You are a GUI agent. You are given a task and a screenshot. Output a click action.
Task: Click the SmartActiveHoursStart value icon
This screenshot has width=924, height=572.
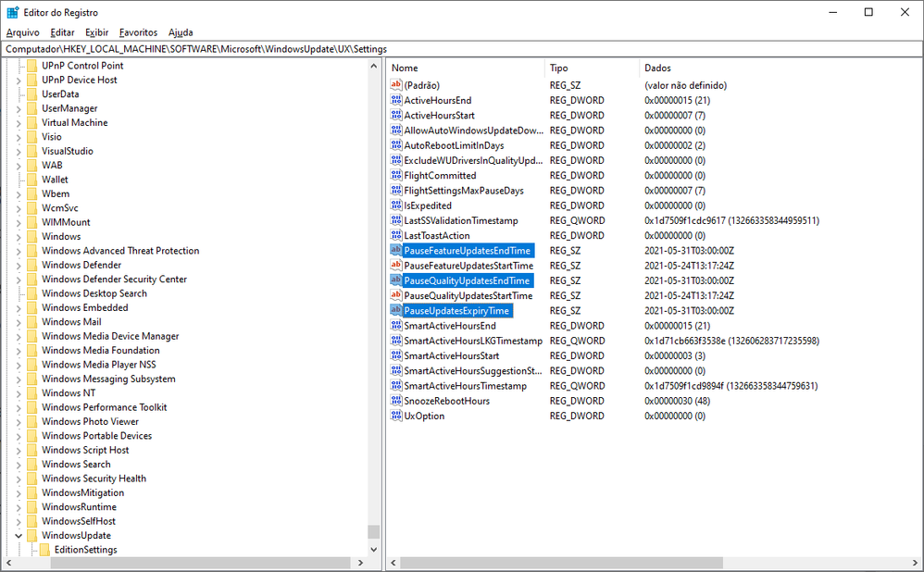396,355
